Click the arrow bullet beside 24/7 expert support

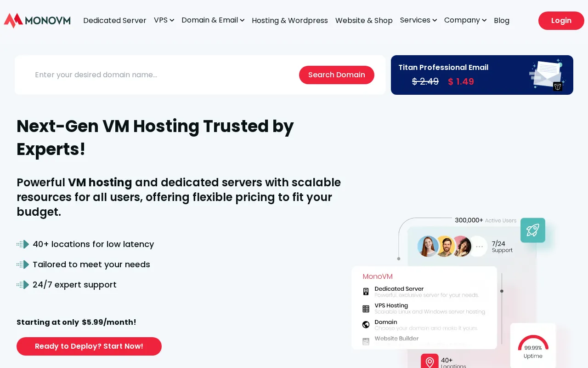point(23,285)
